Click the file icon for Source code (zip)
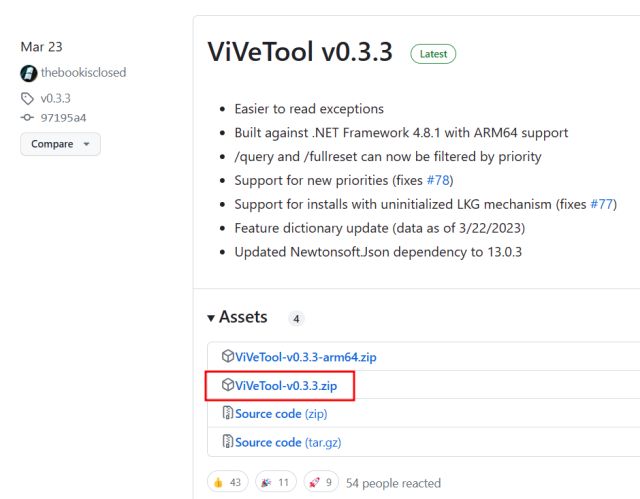640x499 pixels. 228,413
